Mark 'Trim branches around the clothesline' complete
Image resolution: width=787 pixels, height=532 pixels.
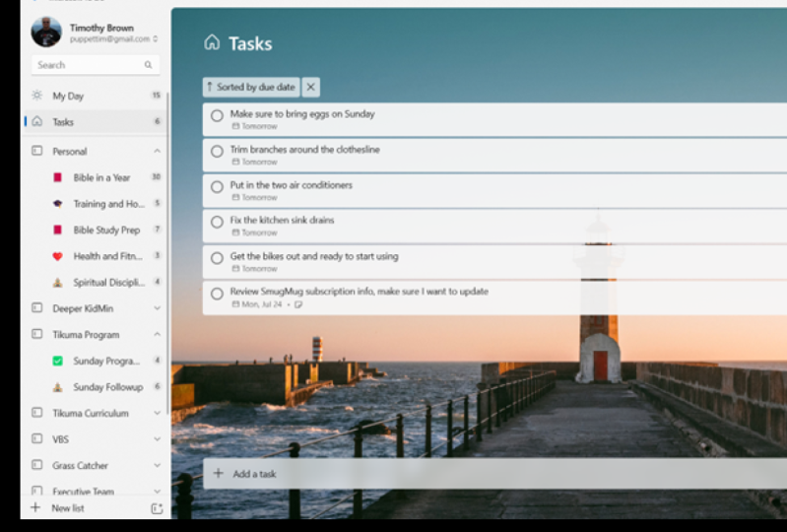click(217, 152)
